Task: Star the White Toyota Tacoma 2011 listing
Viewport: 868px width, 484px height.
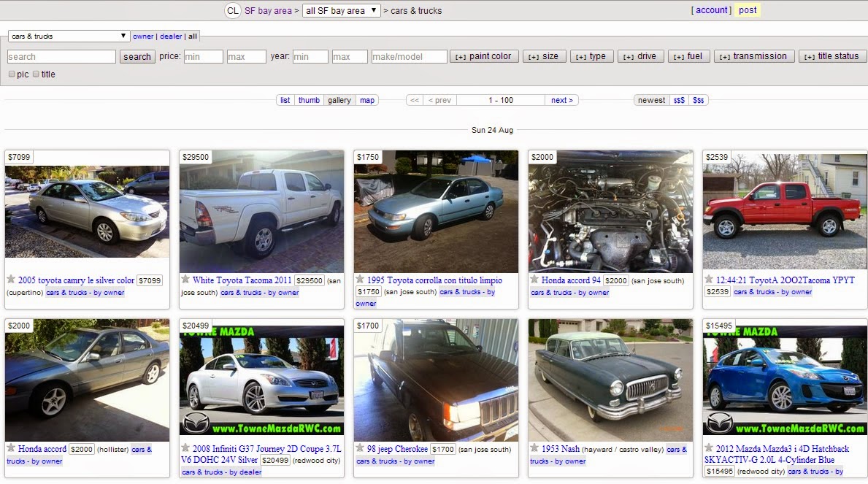Action: coord(185,279)
